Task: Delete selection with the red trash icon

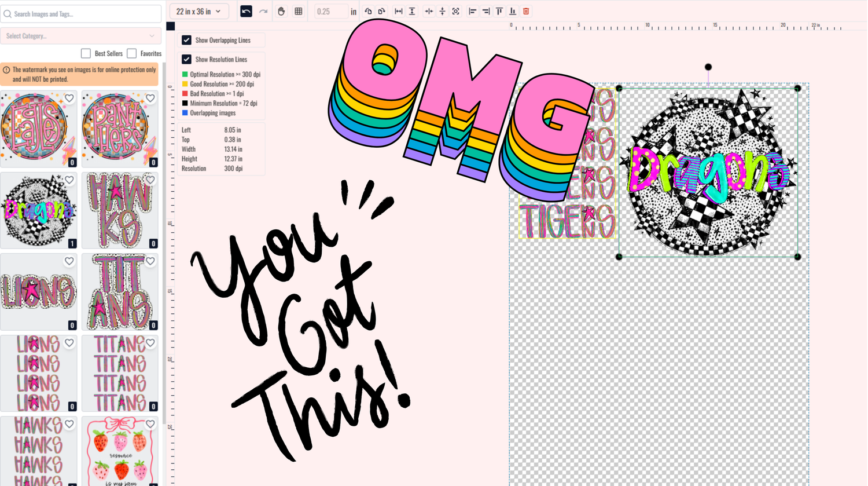Action: click(526, 12)
